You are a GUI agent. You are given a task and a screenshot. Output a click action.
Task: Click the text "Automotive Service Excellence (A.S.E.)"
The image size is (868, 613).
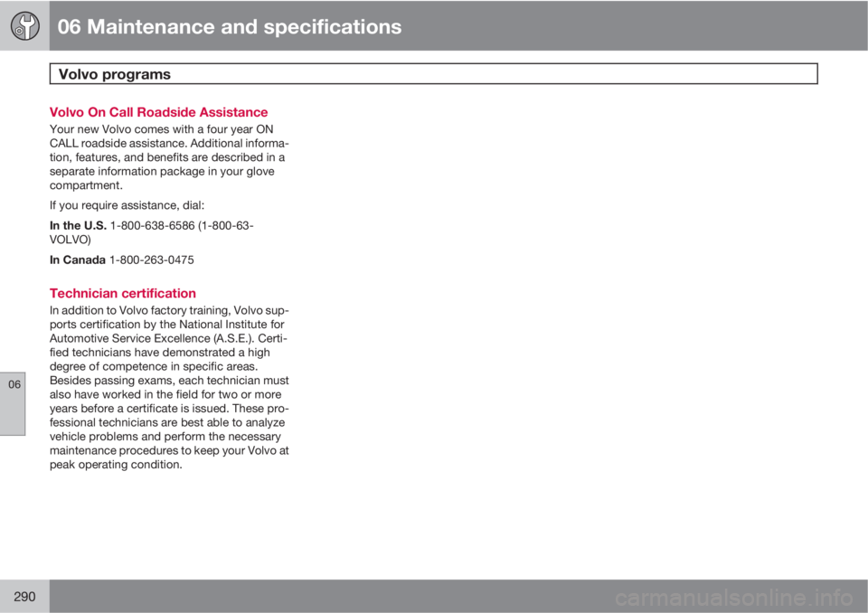tap(152, 338)
